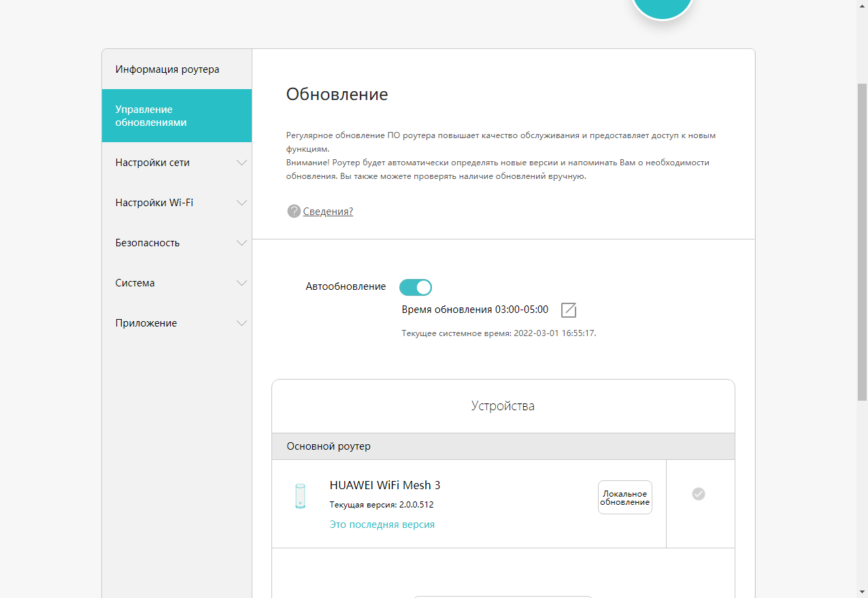The image size is (868, 598).
Task: Click the question mark help icon
Action: click(x=294, y=212)
